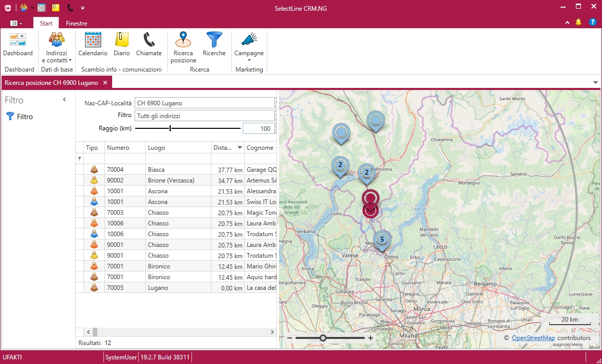The image size is (602, 364).
Task: Sort by the Cognome column header
Action: [260, 148]
